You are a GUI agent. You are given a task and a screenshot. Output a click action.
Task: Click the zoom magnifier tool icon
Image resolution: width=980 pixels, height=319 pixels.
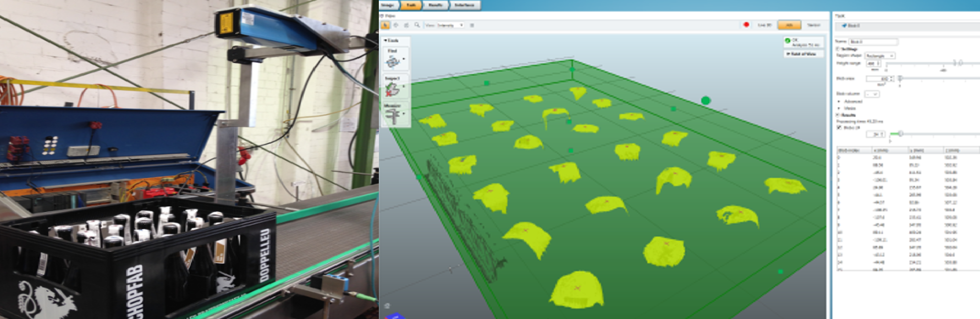[x=417, y=25]
